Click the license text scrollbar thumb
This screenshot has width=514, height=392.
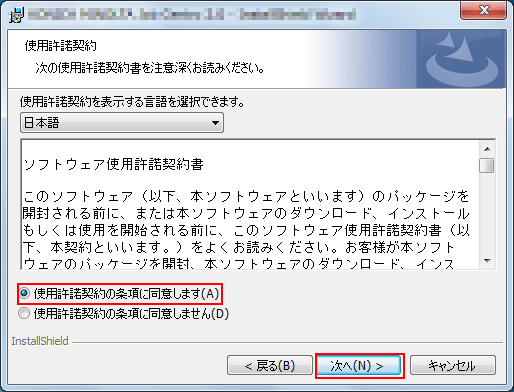(487, 165)
